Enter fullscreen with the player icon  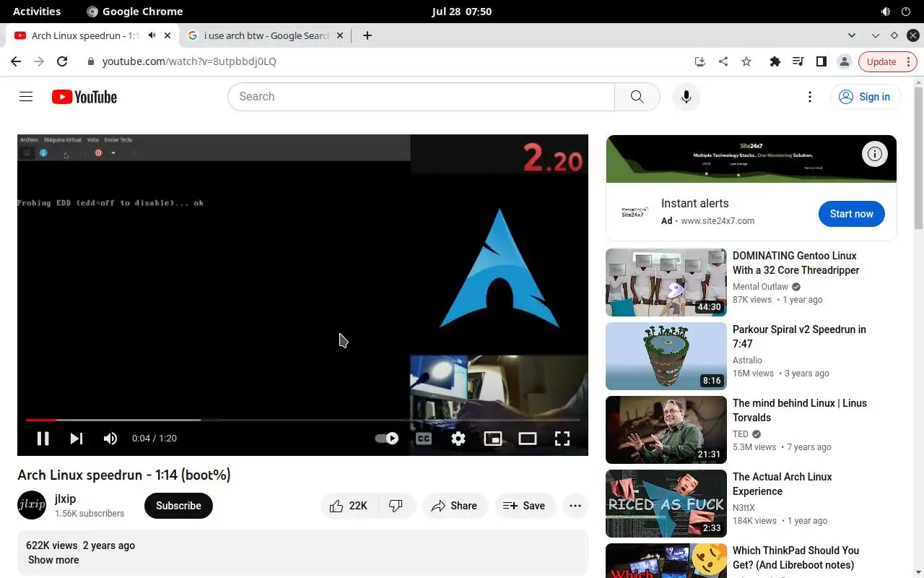(x=562, y=439)
